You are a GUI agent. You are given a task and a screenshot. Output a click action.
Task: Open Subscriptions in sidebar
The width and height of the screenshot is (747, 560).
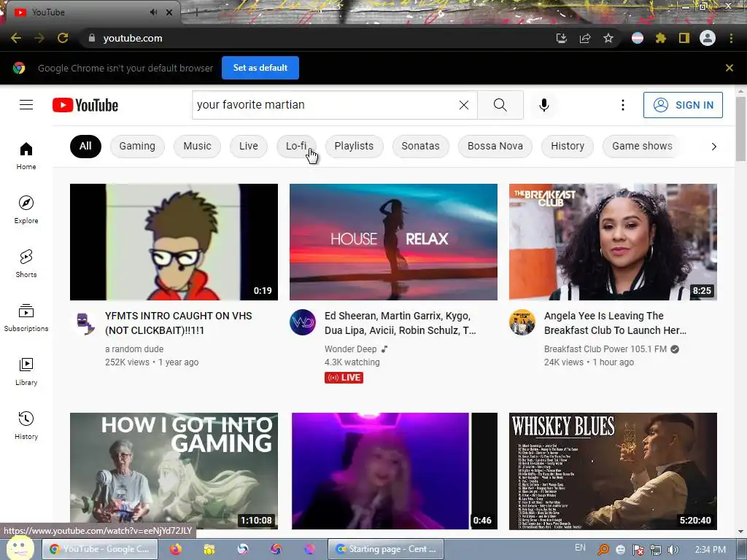26,317
